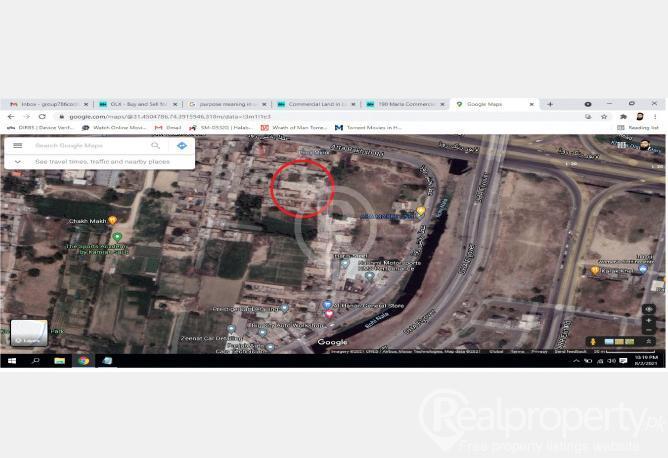Switch to the OLX Buy and Sell tab
This screenshot has height=458, width=668.
click(136, 104)
